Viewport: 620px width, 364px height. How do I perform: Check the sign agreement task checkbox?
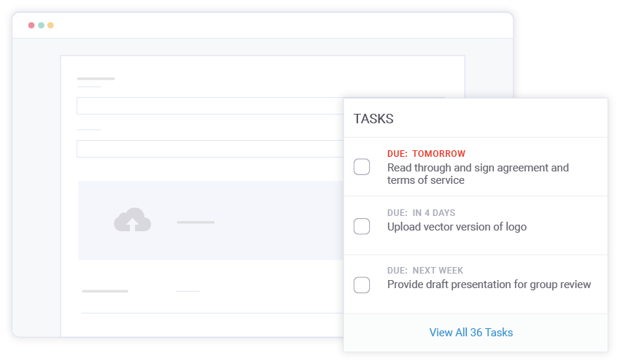click(362, 167)
